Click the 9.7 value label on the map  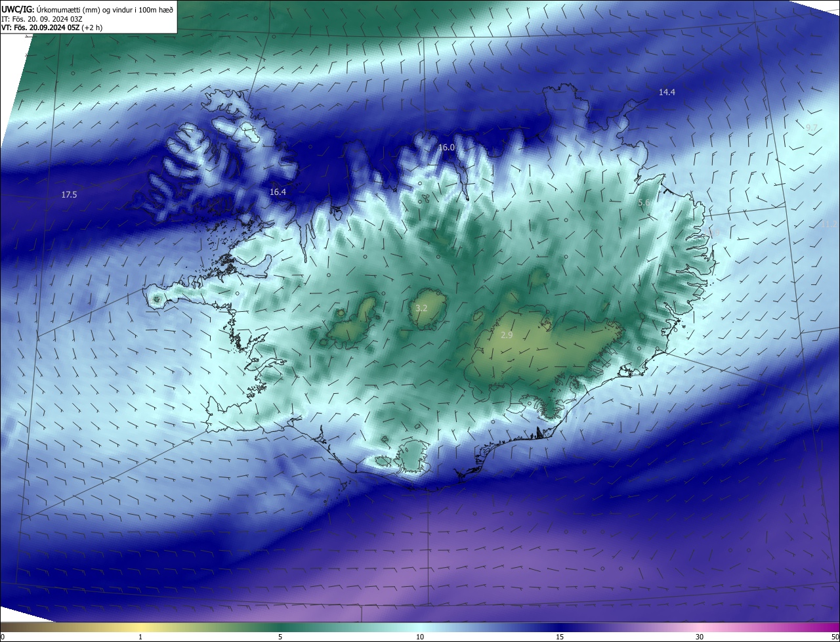tap(812, 127)
